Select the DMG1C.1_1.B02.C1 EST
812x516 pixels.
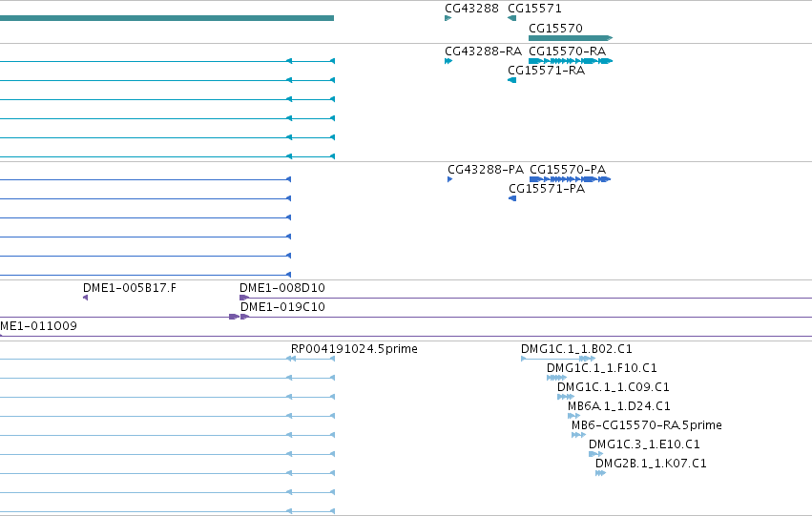558,359
